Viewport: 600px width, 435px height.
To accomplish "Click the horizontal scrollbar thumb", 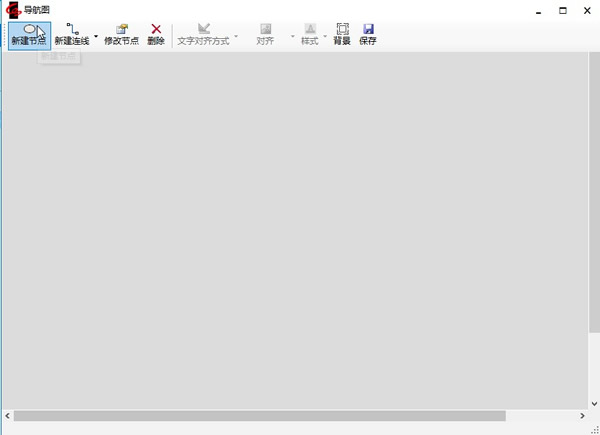I will coord(260,416).
